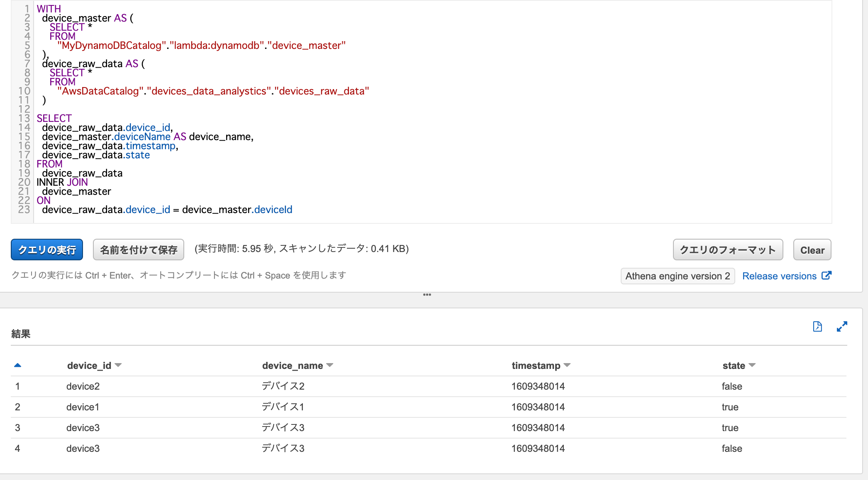Click line 23 join condition in editor
The image size is (868, 480).
(x=167, y=210)
